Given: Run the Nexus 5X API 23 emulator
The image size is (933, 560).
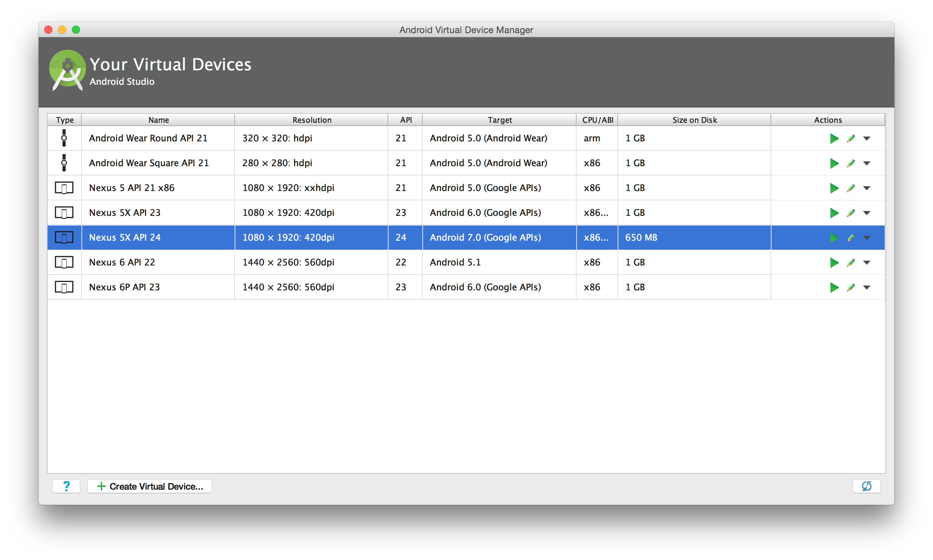Looking at the screenshot, I should coord(834,213).
